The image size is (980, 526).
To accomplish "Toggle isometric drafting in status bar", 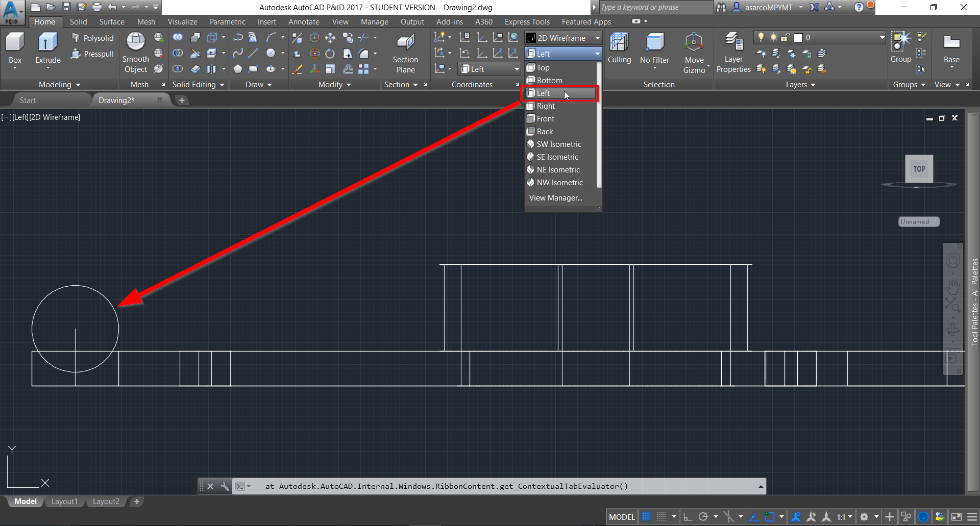I will (728, 517).
